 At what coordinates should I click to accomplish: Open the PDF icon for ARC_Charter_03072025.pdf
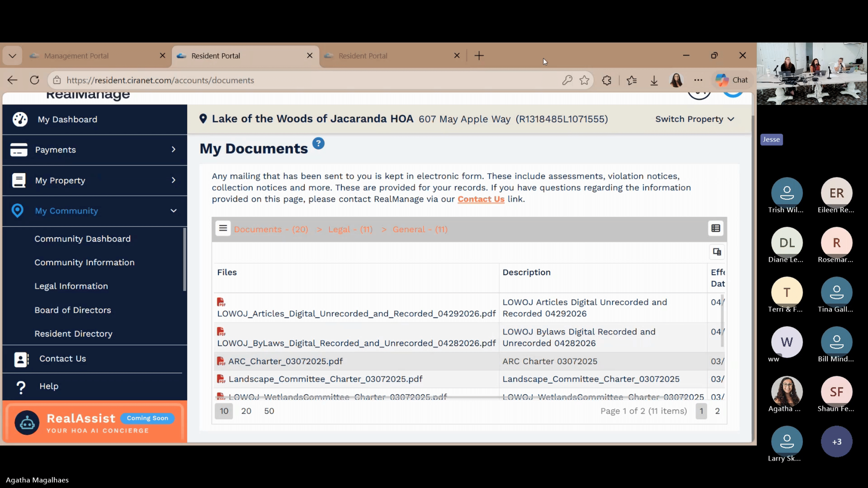[221, 361]
